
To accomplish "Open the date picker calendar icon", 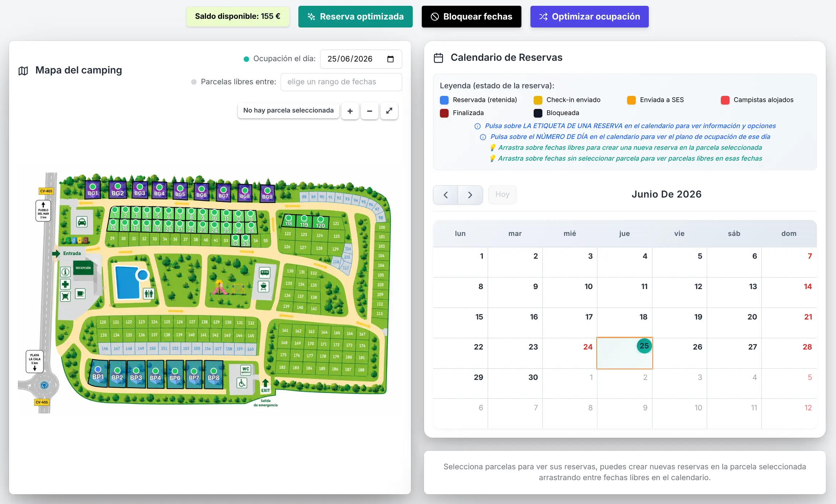I will [390, 59].
